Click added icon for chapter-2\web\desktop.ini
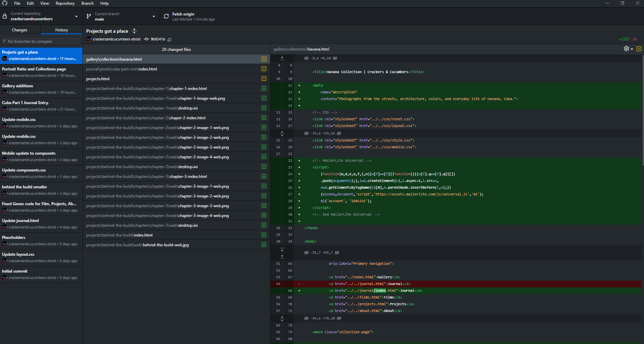 tap(264, 166)
